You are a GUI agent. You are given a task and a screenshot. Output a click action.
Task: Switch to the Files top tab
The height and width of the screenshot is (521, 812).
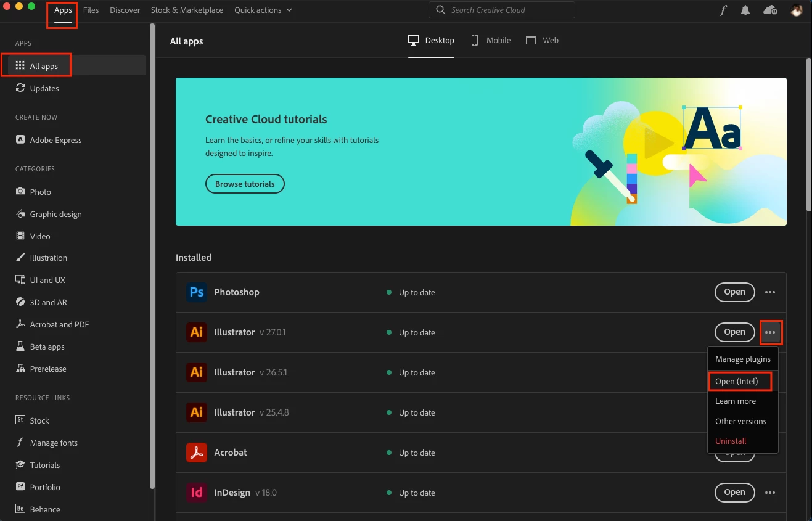91,10
